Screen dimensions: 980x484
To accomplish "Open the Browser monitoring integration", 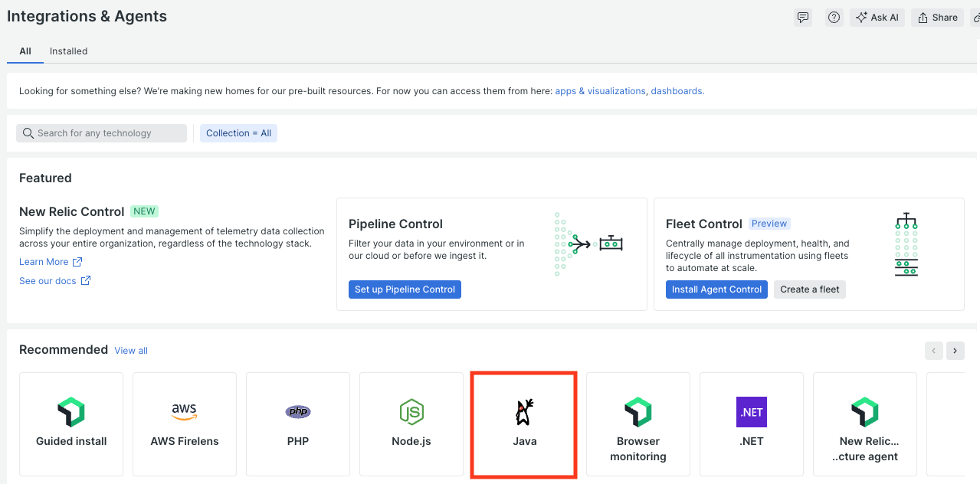I will [x=637, y=424].
